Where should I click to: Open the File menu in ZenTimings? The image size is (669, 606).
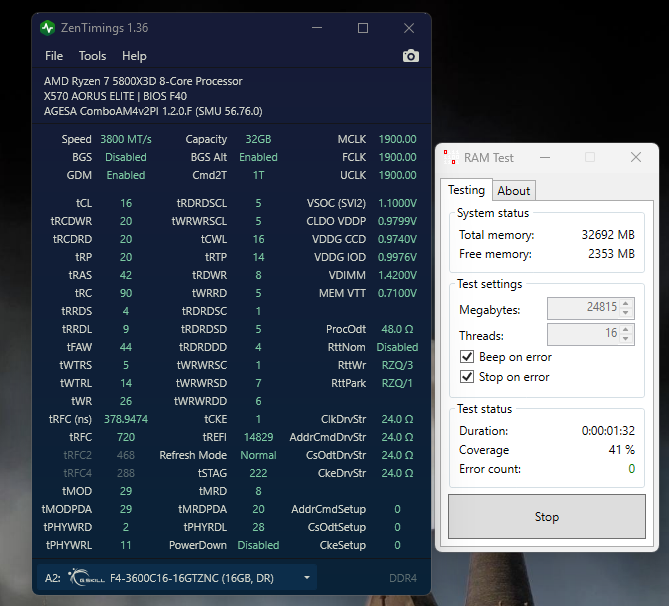click(54, 56)
